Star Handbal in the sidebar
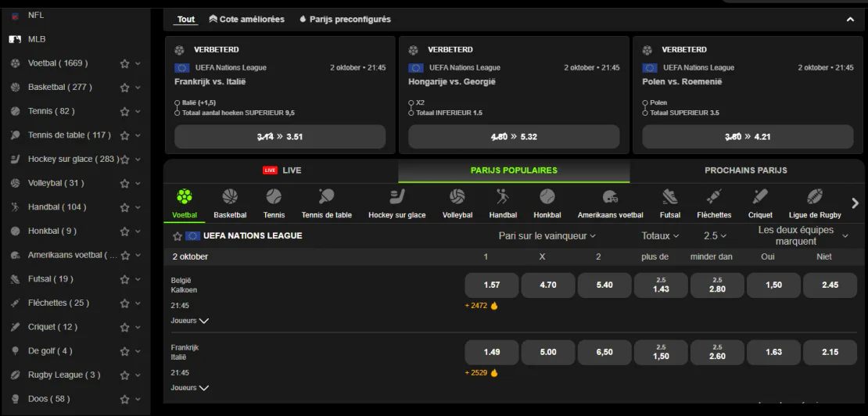868x416 pixels. click(124, 207)
